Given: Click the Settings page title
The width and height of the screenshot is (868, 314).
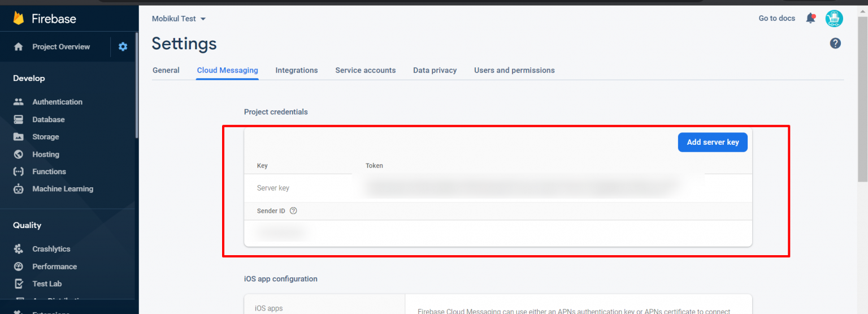Looking at the screenshot, I should coord(184,44).
